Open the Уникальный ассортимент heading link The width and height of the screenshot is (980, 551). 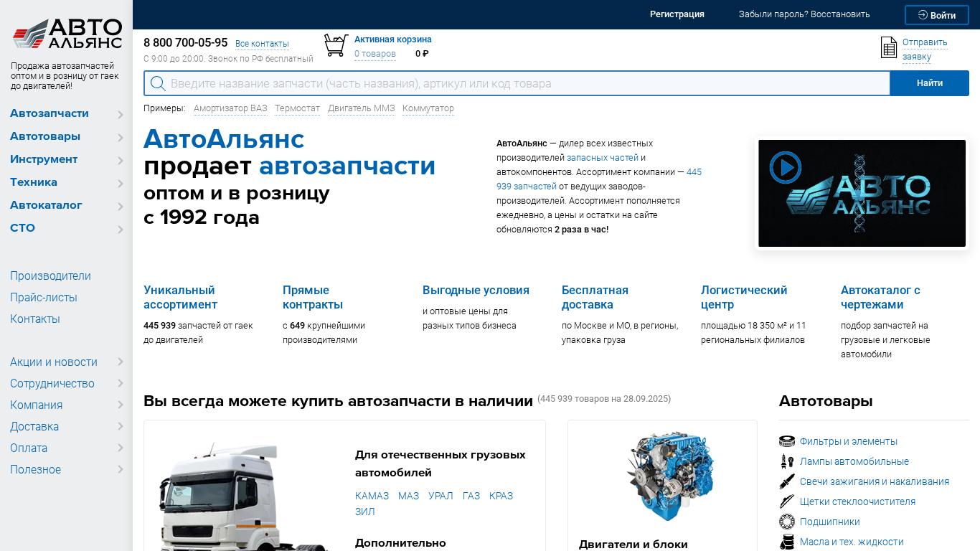click(x=179, y=298)
